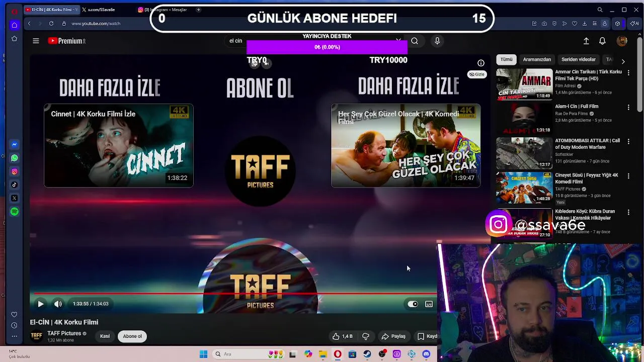Dislike the EL-CİN video
The image size is (644, 362).
[x=366, y=336]
